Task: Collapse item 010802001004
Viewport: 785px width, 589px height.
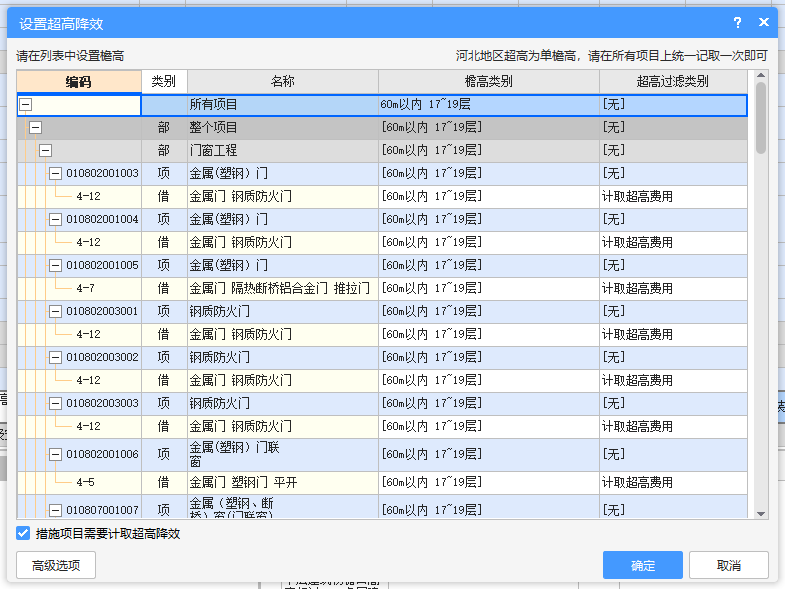Action: click(55, 219)
